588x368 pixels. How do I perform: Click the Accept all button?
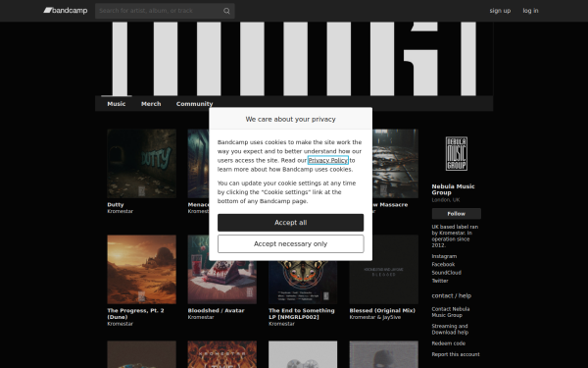pyautogui.click(x=291, y=223)
